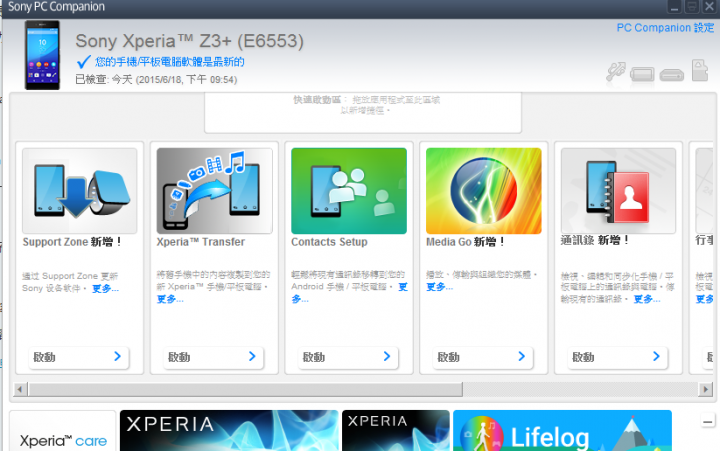Viewport: 720px width, 451px height.
Task: Click 更多 link under Xperia Transfer
Action: [x=170, y=299]
